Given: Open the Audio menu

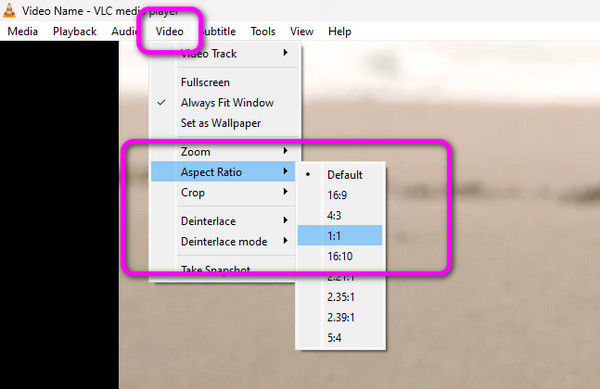Looking at the screenshot, I should (x=124, y=31).
